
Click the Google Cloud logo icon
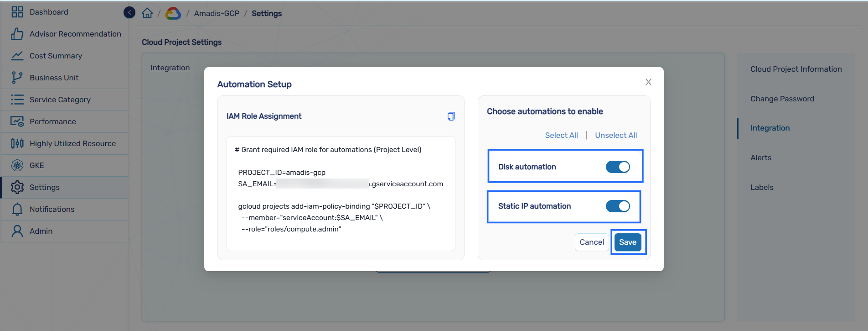point(173,13)
